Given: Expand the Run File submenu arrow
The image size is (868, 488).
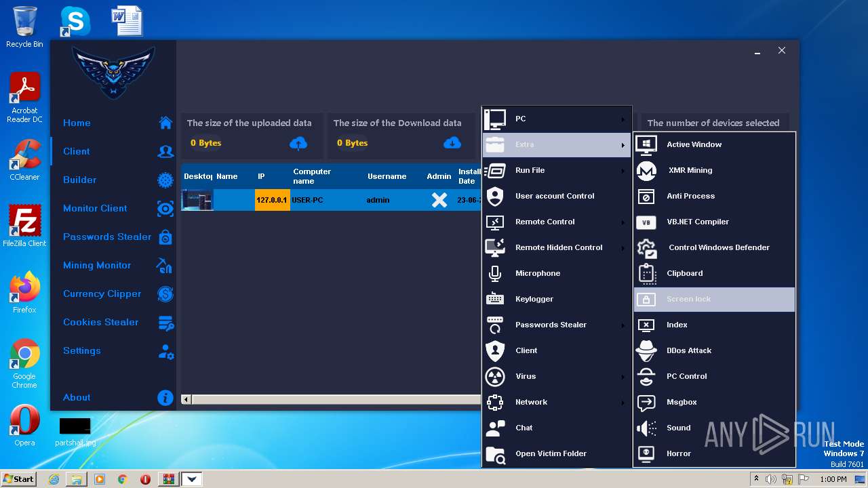Looking at the screenshot, I should 623,171.
